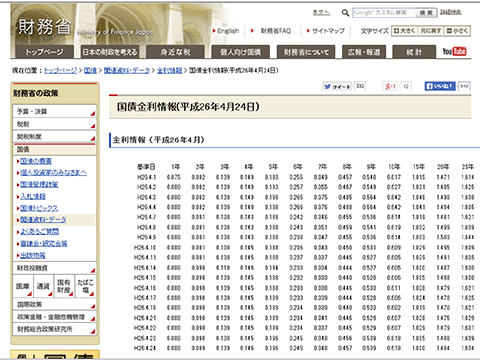
Task: Expand the 税制 sidebar section
Action: pos(55,124)
